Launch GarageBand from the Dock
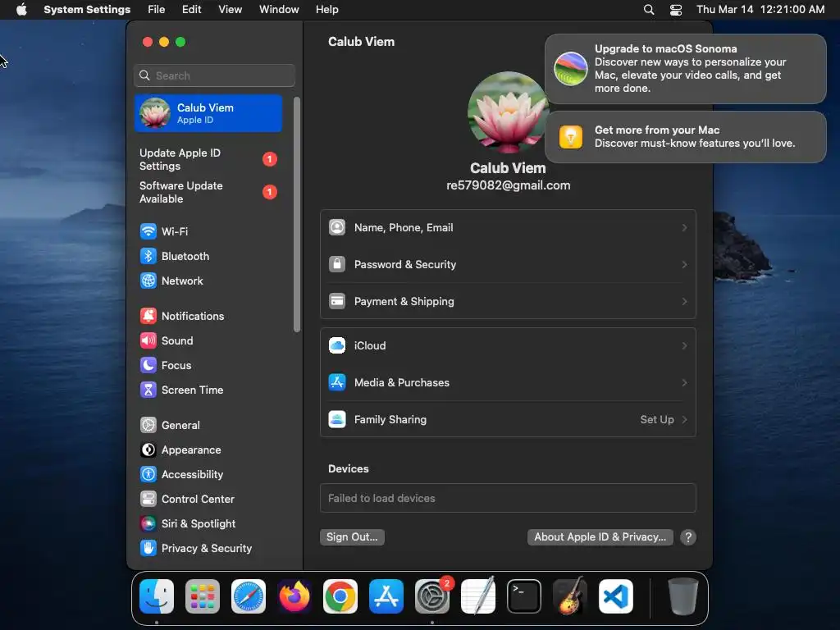 coord(570,596)
